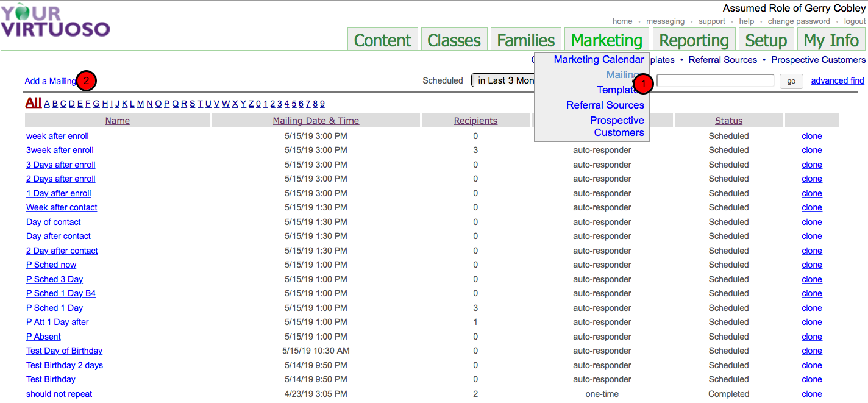The width and height of the screenshot is (868, 403).
Task: Choose Referral Sources in the Marketing menu
Action: coord(605,105)
